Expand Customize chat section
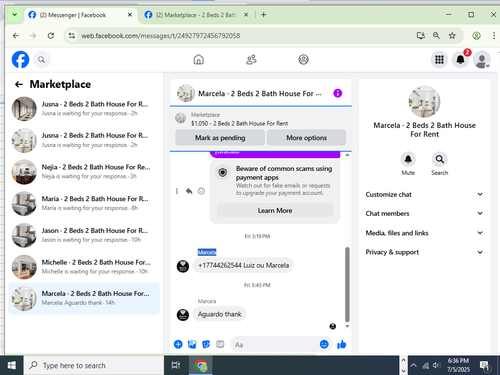The width and height of the screenshot is (500, 375). coord(424,194)
